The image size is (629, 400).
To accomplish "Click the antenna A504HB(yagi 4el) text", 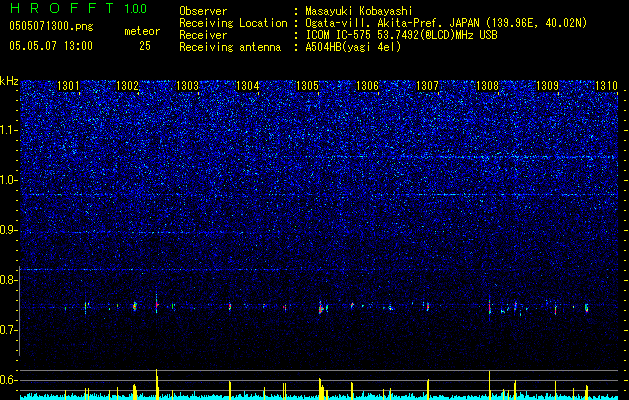I will (x=353, y=47).
